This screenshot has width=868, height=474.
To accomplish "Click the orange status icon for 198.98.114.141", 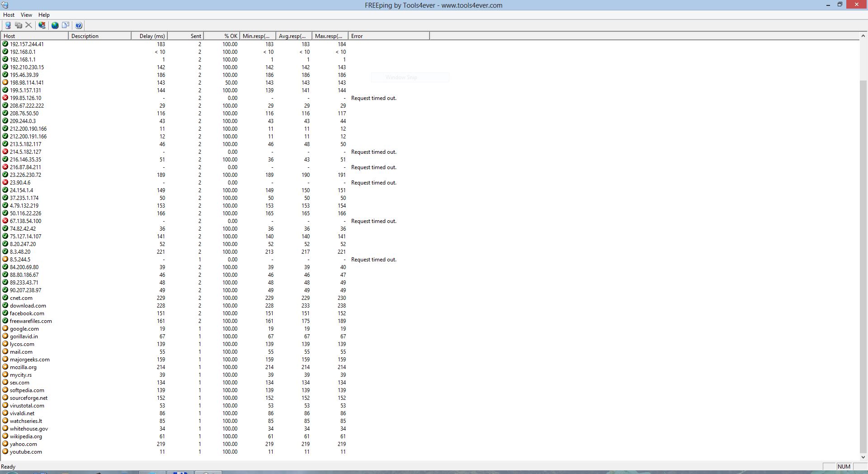I will 5,82.
